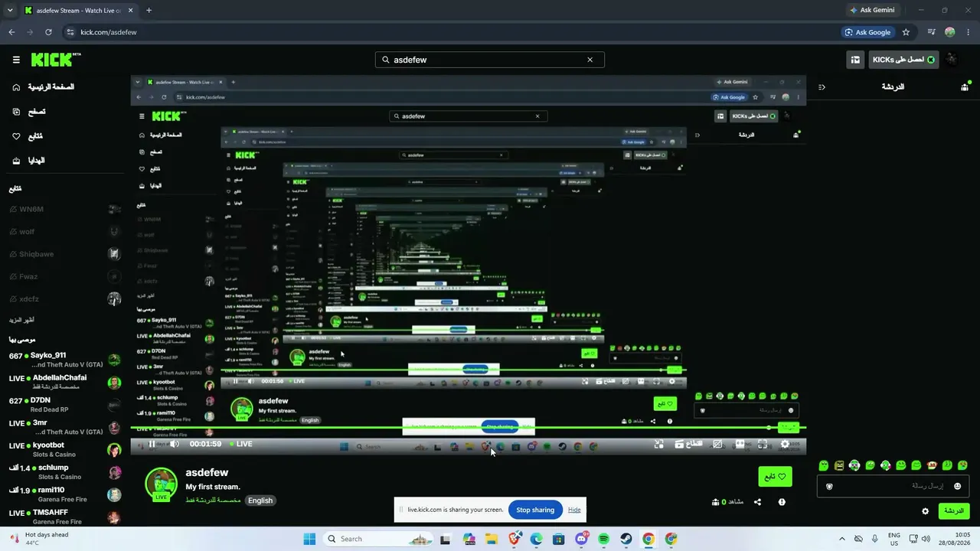Close the asdefew Stream browser tab
980x551 pixels.
coord(130,11)
